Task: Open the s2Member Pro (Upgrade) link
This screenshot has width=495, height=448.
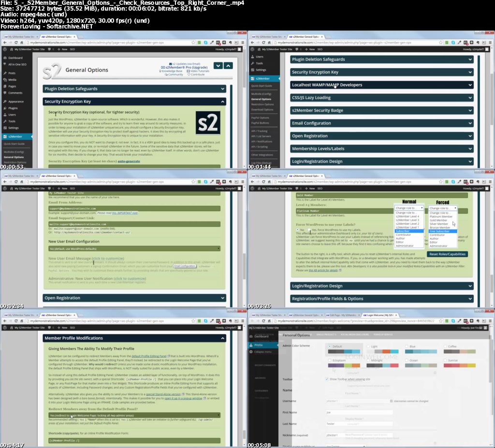Action: coord(184,67)
